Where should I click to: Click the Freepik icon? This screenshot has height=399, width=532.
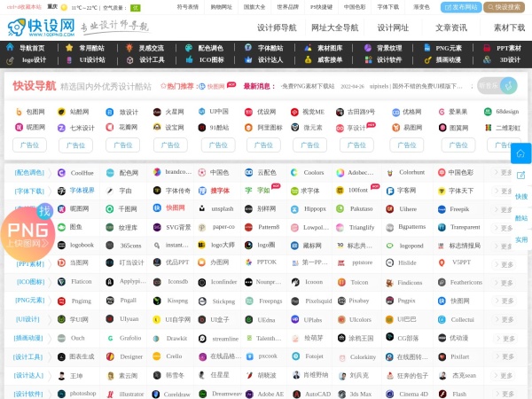pyautogui.click(x=442, y=209)
